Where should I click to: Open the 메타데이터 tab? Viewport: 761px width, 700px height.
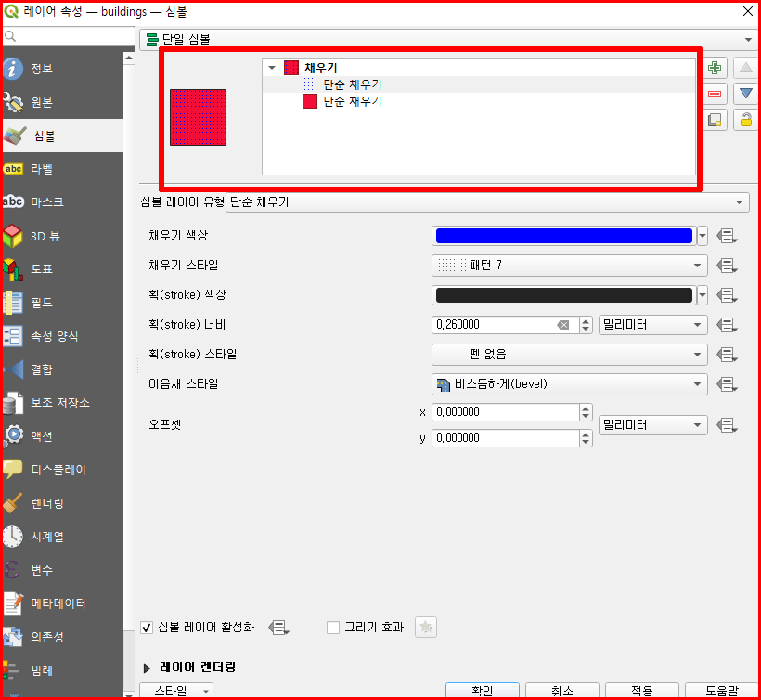(x=62, y=603)
